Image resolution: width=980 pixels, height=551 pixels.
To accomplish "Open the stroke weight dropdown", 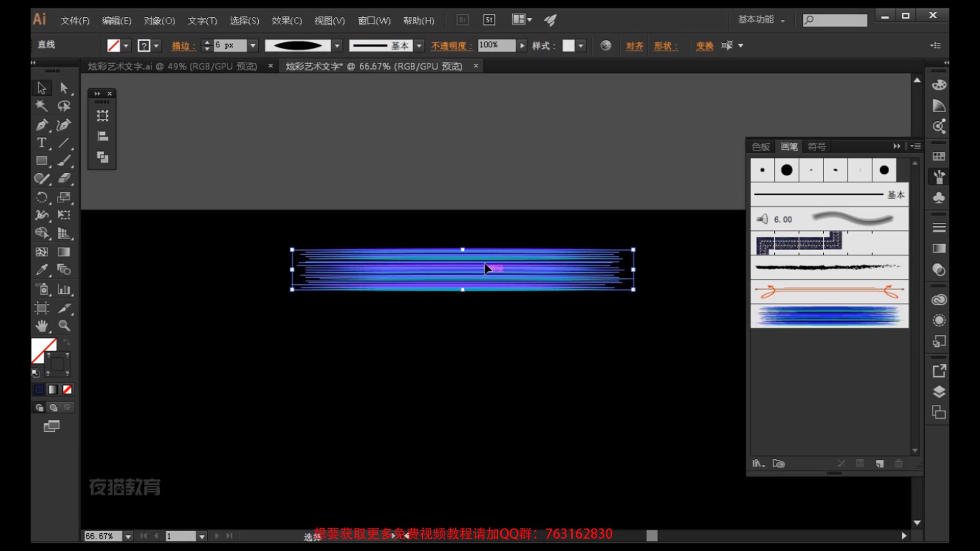I will pyautogui.click(x=253, y=45).
